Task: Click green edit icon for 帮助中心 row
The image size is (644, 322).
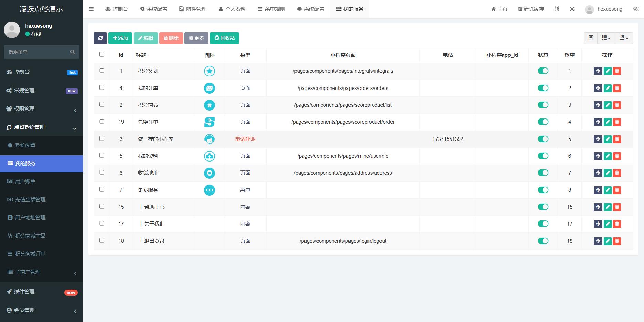Action: (608, 207)
